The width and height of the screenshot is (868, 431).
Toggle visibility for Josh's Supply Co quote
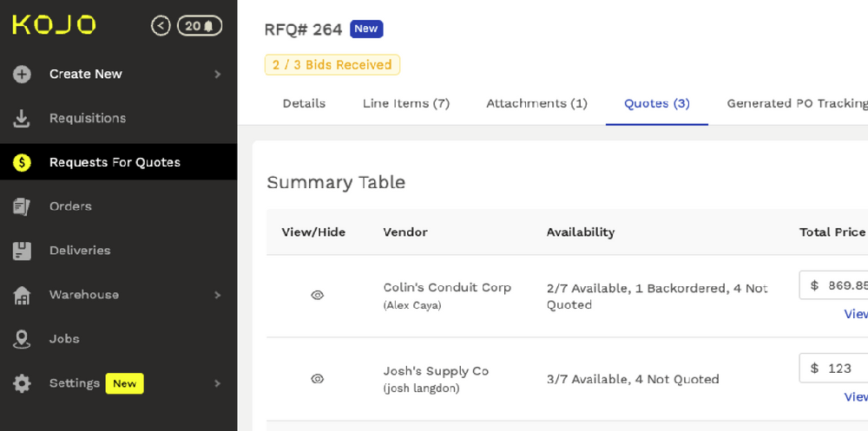click(317, 379)
